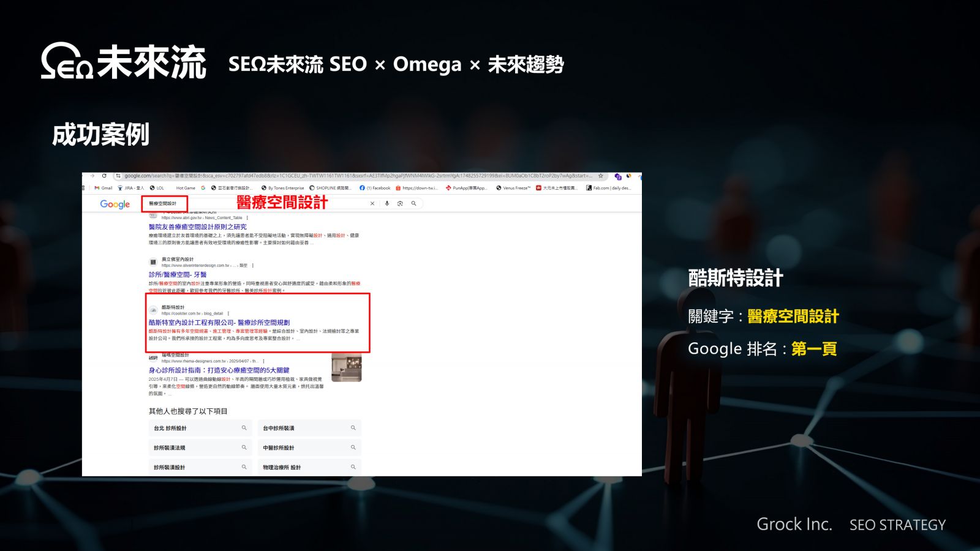This screenshot has width=980, height=551.
Task: Open more options for coolster.com.tw result
Action: click(x=228, y=313)
